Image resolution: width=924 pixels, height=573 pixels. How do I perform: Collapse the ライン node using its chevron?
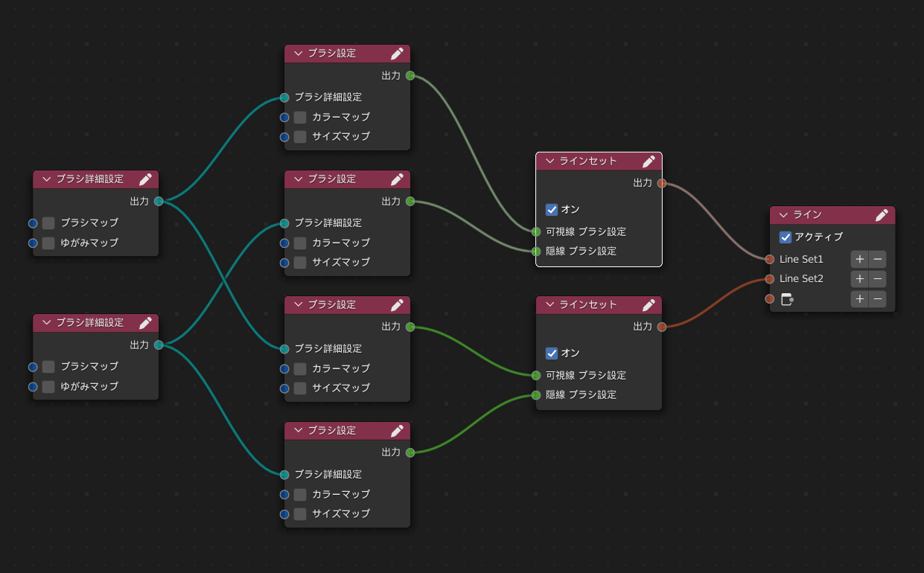pyautogui.click(x=783, y=215)
